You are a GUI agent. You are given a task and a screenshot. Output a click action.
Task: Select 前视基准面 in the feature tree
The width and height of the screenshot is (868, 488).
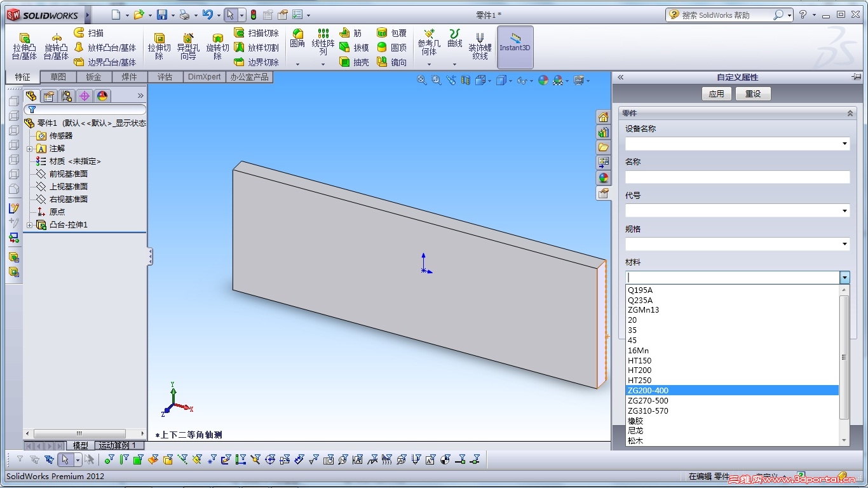point(69,174)
